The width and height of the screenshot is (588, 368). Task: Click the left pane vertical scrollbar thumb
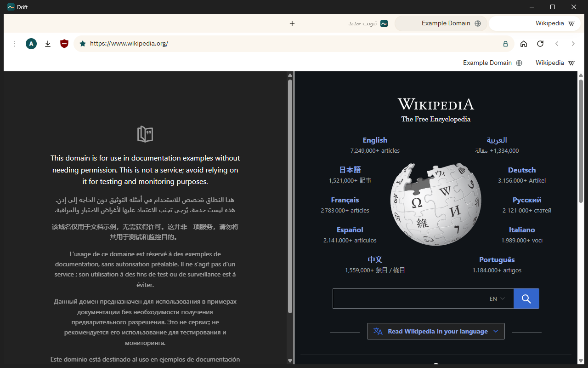[290, 196]
